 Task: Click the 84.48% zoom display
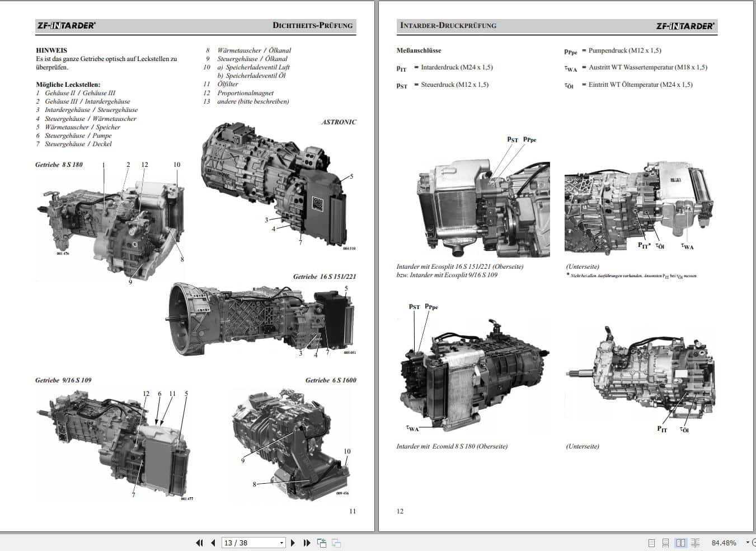pyautogui.click(x=724, y=543)
